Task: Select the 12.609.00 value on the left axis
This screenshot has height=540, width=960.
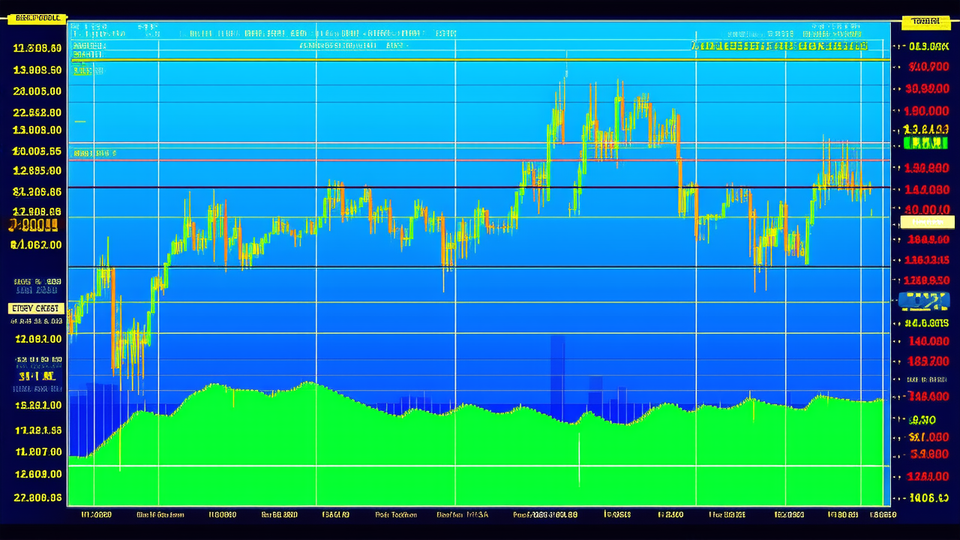Action: coord(37,474)
